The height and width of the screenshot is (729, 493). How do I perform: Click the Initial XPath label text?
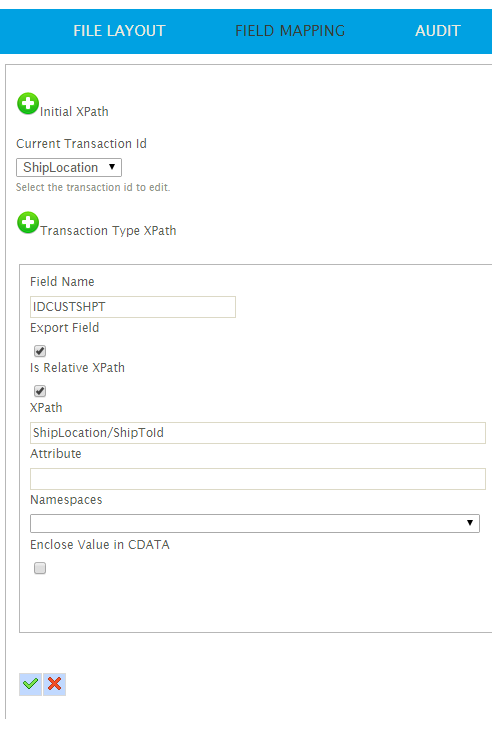click(74, 112)
